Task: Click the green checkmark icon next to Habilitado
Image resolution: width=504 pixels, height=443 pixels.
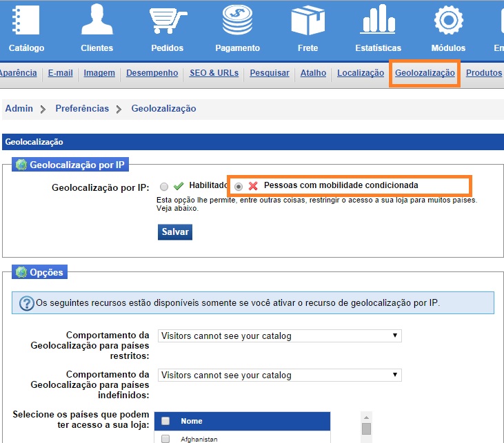Action: pyautogui.click(x=179, y=186)
